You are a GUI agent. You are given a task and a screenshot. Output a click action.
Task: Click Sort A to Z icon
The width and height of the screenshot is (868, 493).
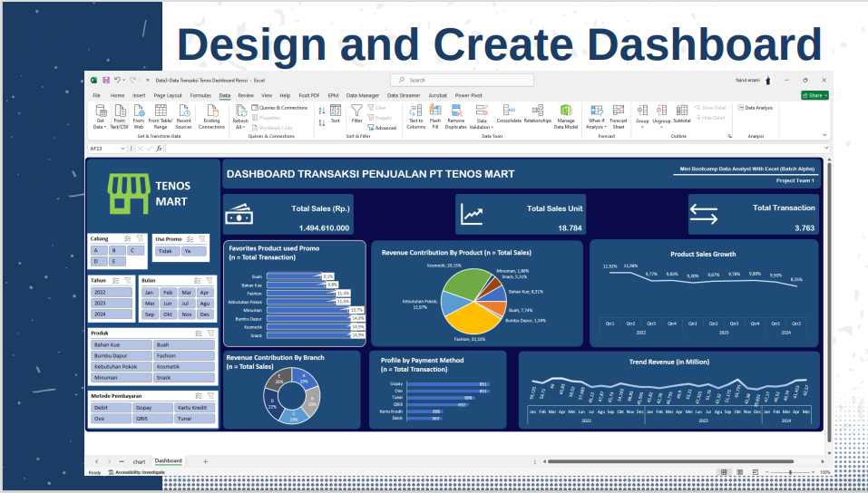tap(322, 111)
